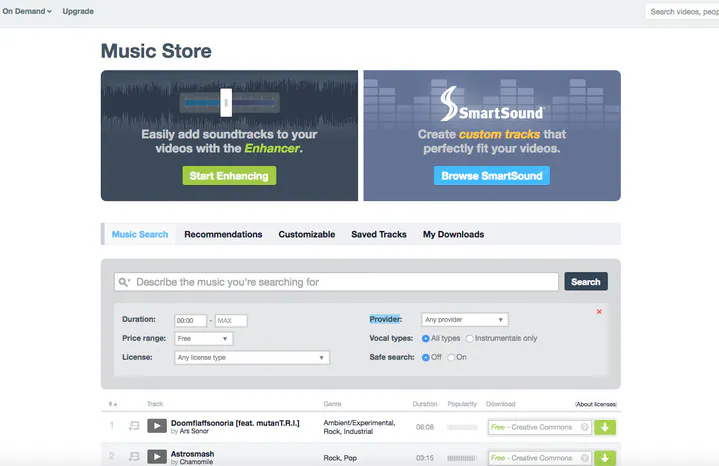This screenshot has height=466, width=719.
Task: Click the MAX duration field
Action: point(231,320)
